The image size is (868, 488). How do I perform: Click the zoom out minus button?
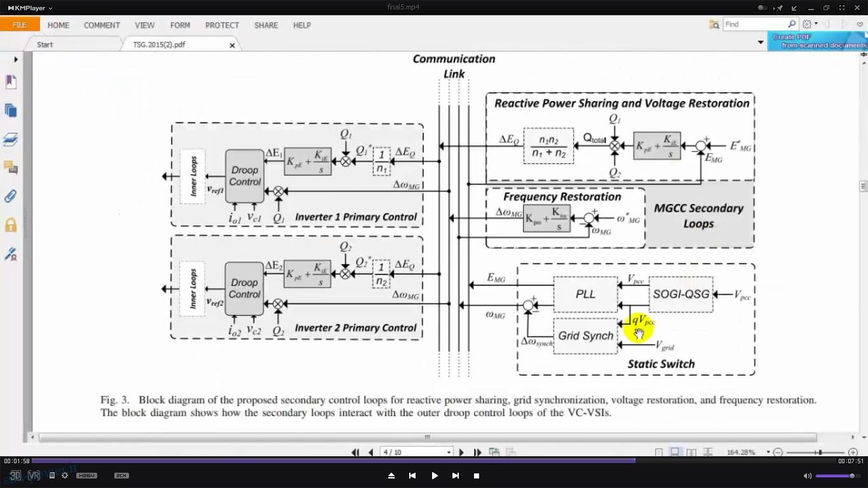(778, 452)
